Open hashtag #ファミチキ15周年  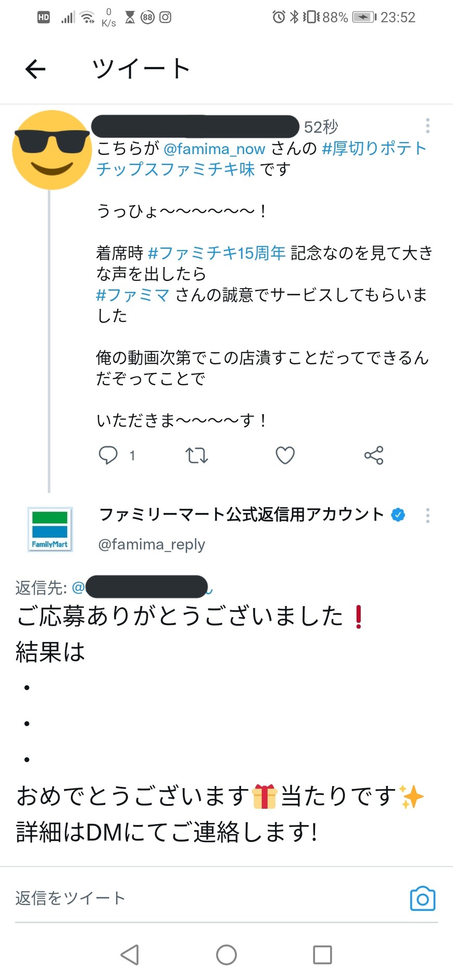pyautogui.click(x=217, y=253)
